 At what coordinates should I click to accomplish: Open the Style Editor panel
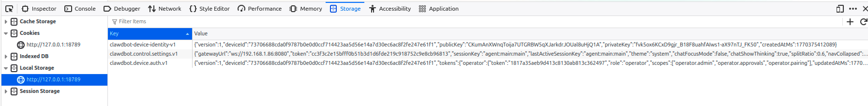(x=209, y=9)
